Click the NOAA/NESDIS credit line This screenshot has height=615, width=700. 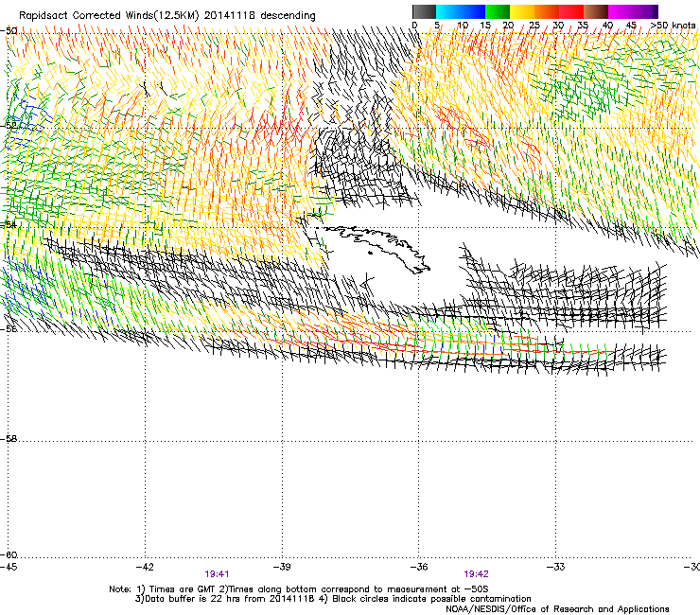[557, 609]
